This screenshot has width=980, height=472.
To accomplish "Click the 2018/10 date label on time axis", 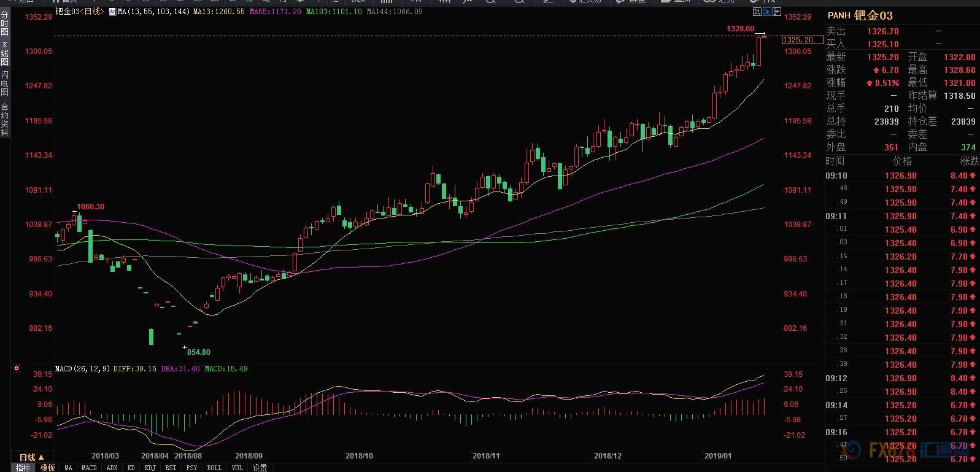I will (x=359, y=456).
